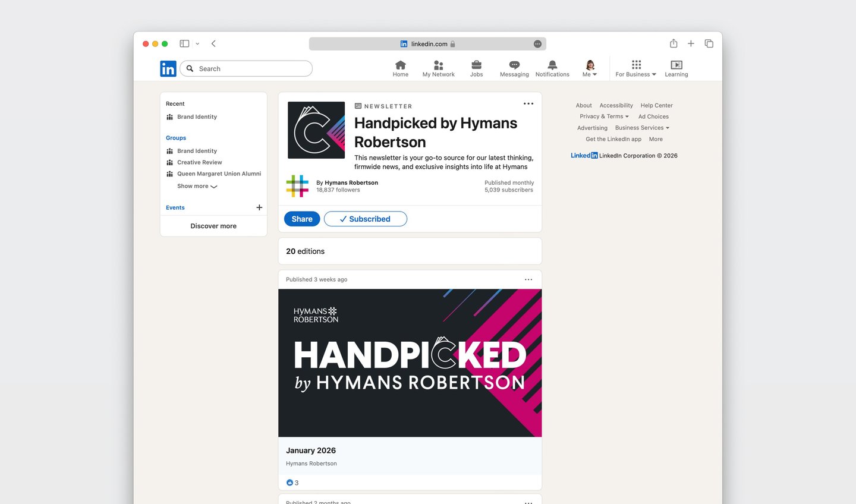Go back with Safari back arrow
This screenshot has height=504, width=856.
click(213, 43)
